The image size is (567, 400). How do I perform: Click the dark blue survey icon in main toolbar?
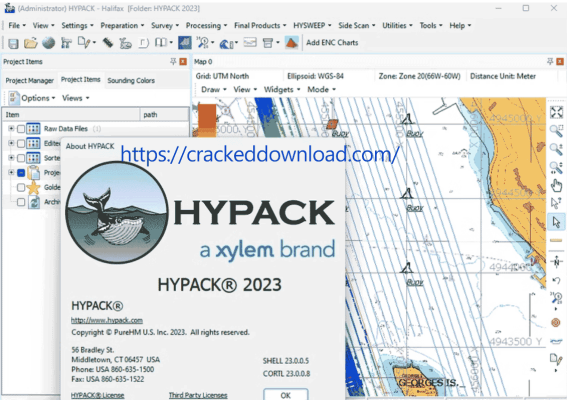pos(185,43)
